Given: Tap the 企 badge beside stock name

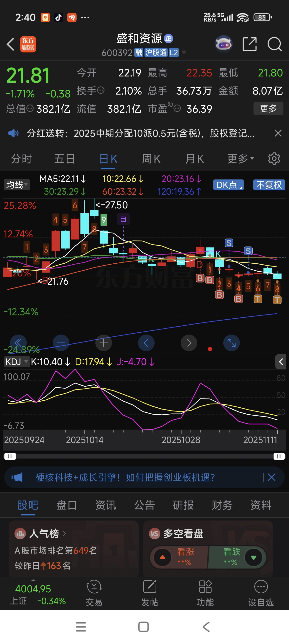Looking at the screenshot, I should [x=168, y=39].
